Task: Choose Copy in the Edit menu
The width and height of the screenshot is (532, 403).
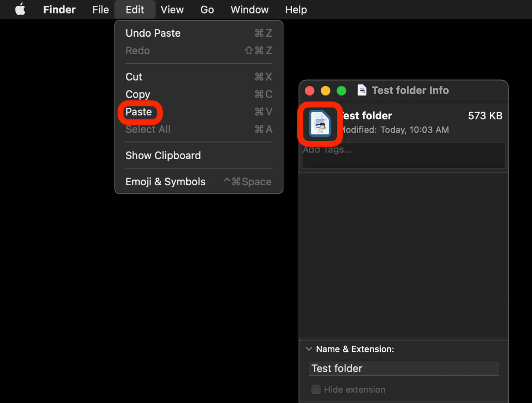Action: coord(138,94)
